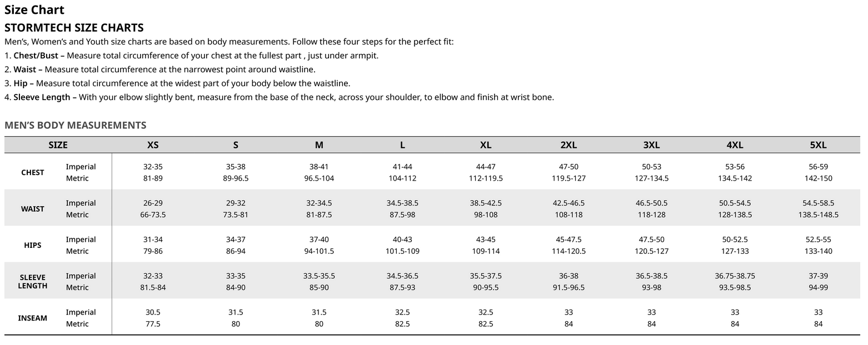Click the bold "Sleeve Length" step label

tap(42, 97)
